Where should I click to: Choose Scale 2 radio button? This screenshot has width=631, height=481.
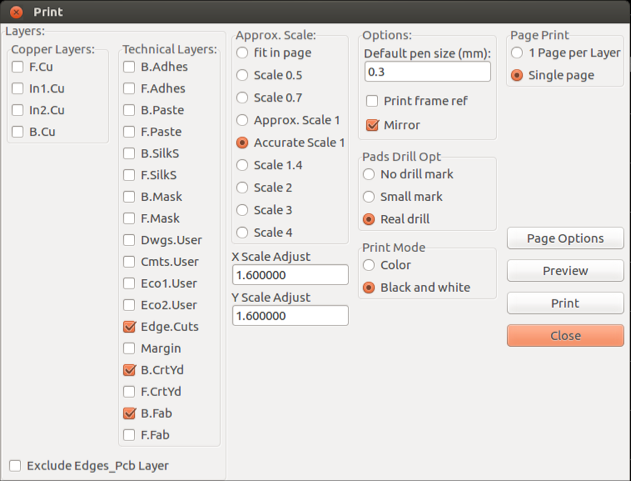point(243,188)
